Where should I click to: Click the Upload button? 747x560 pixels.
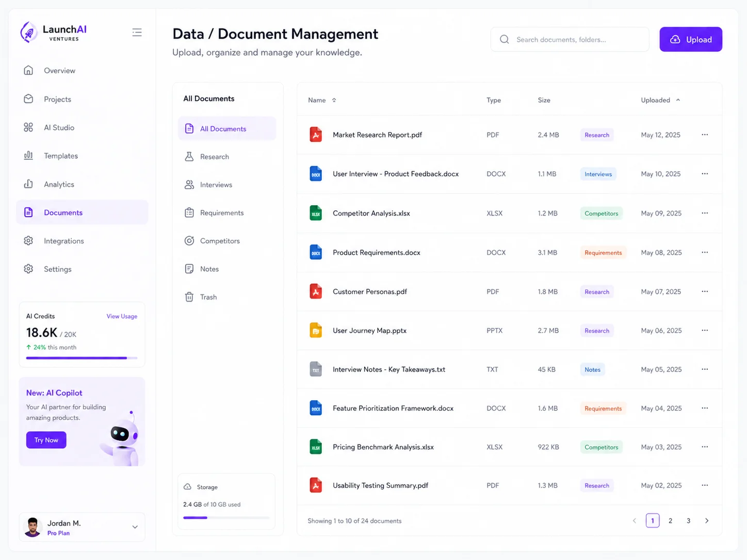[691, 39]
